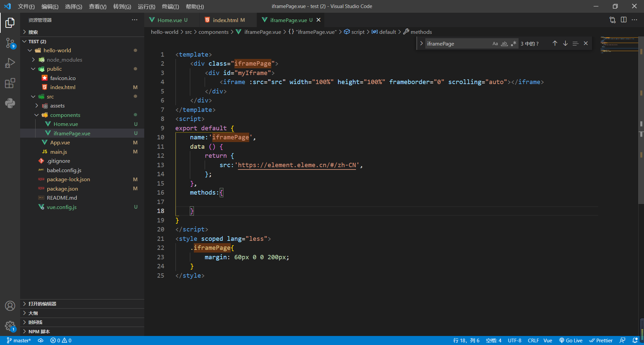Click the 行 18, 列 6 cursor position

pos(466,340)
